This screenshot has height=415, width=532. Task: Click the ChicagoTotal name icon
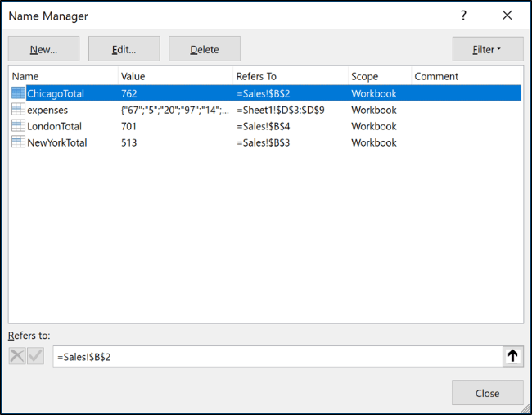click(x=18, y=93)
